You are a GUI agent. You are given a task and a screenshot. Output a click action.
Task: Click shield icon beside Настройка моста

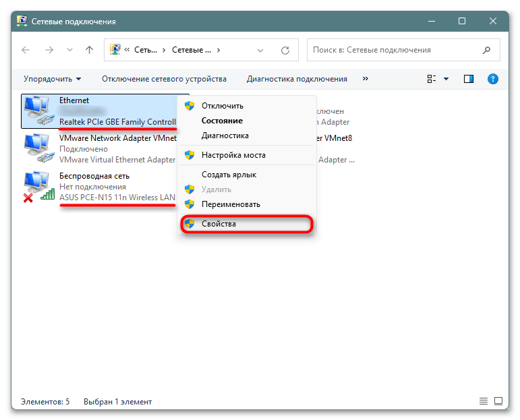(x=190, y=155)
